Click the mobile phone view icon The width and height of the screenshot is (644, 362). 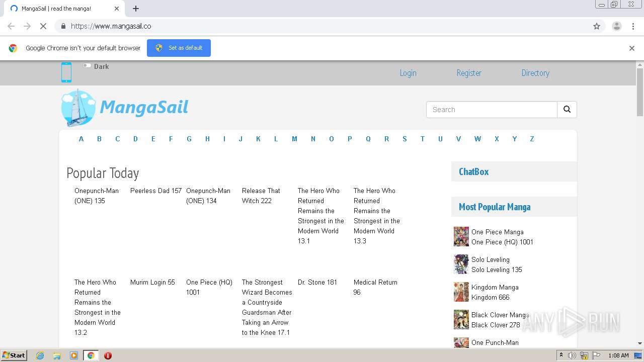click(66, 72)
